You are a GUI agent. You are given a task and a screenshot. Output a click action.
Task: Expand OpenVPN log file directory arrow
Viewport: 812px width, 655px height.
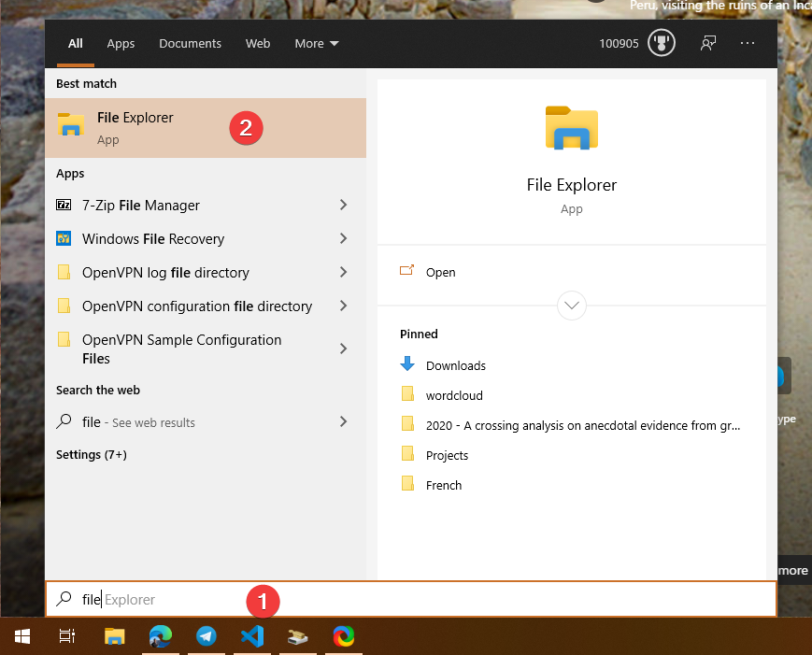coord(343,272)
